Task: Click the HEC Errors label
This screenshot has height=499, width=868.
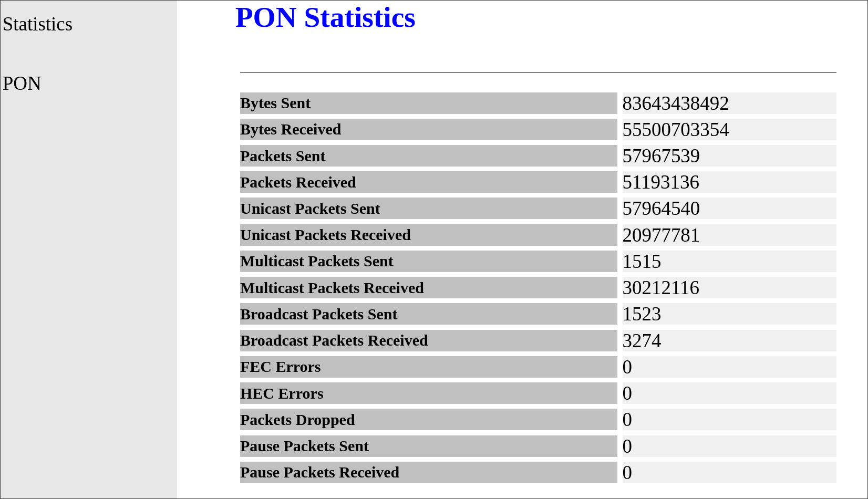Action: (x=282, y=393)
